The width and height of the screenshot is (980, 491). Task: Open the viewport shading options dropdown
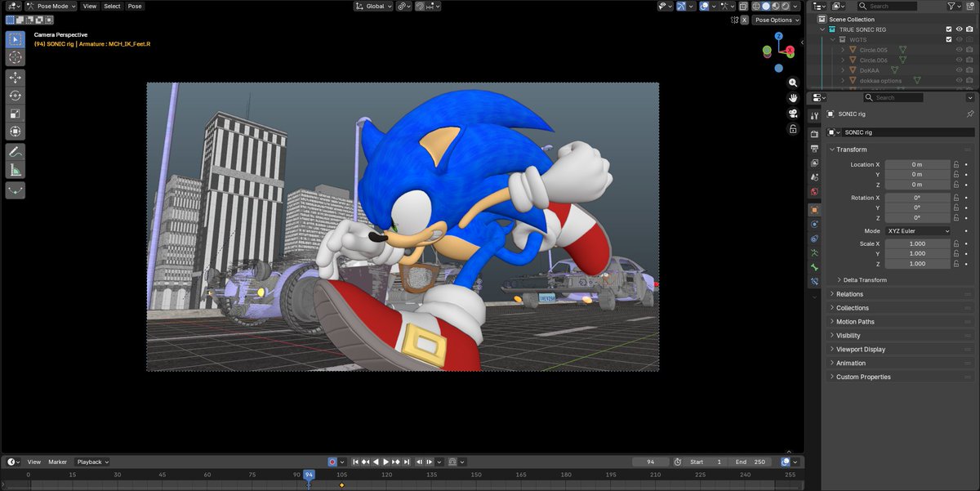tap(795, 6)
